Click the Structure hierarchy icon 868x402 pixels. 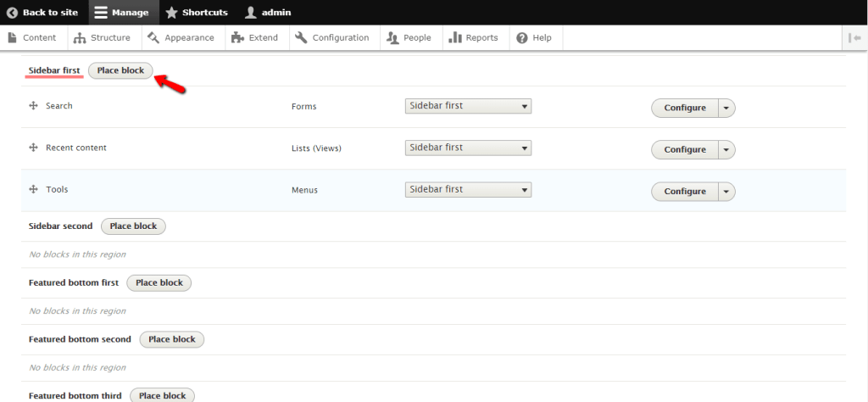[x=80, y=37]
